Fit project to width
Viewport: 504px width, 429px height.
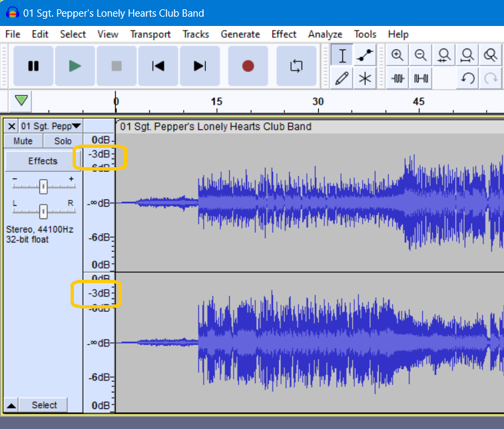[467, 55]
